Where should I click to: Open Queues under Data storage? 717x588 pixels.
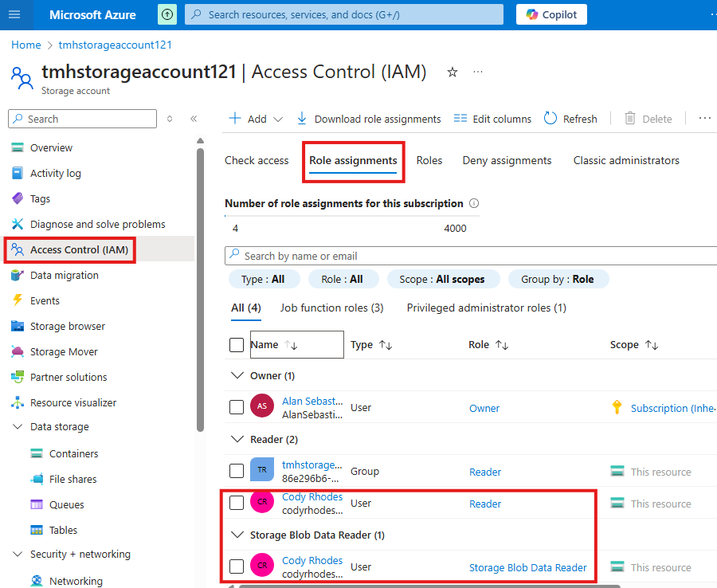tap(66, 505)
